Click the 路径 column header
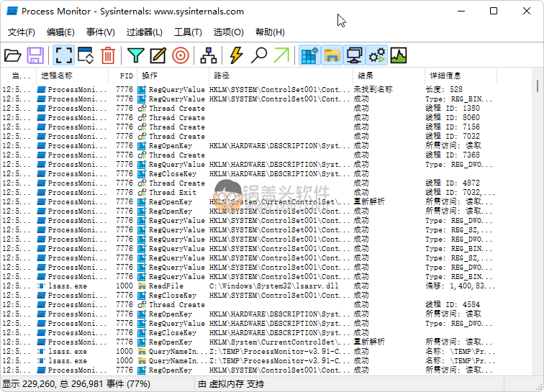544x392 pixels. (281, 76)
